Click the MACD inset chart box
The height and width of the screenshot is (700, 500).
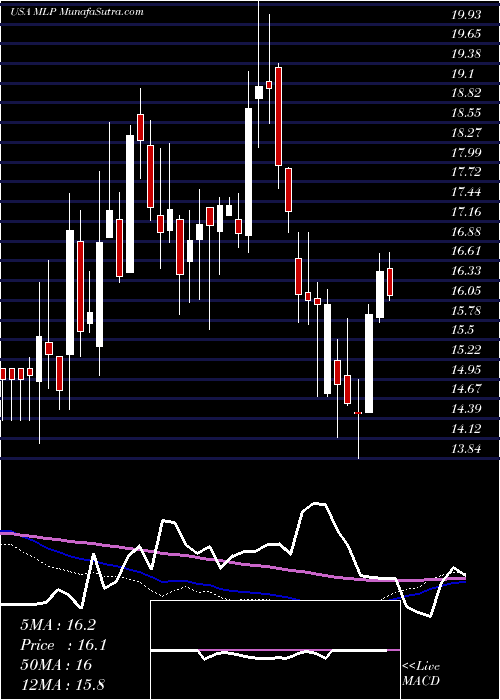coord(275,650)
